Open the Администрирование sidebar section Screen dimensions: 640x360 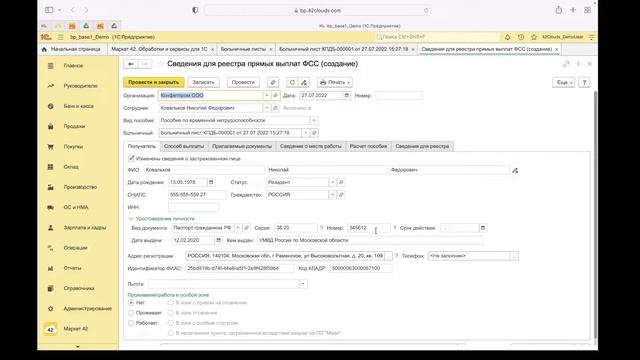[x=87, y=309]
